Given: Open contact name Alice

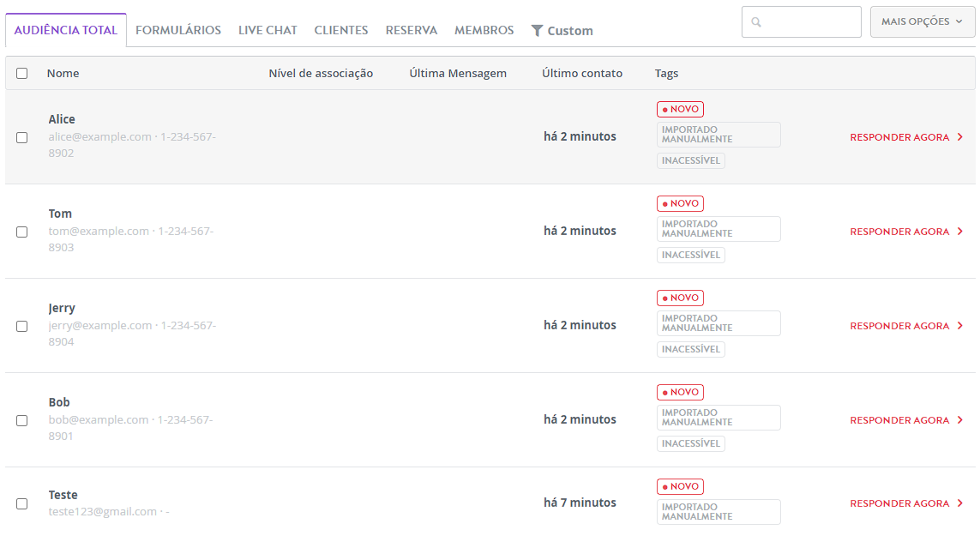Looking at the screenshot, I should pos(62,119).
